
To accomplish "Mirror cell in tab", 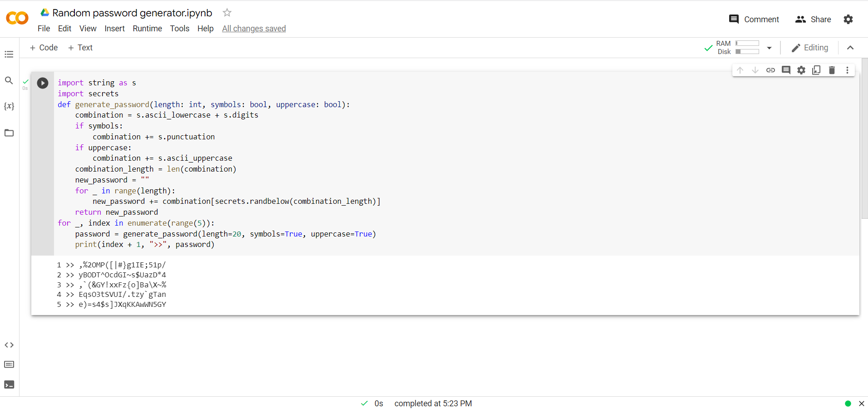I will [x=816, y=70].
